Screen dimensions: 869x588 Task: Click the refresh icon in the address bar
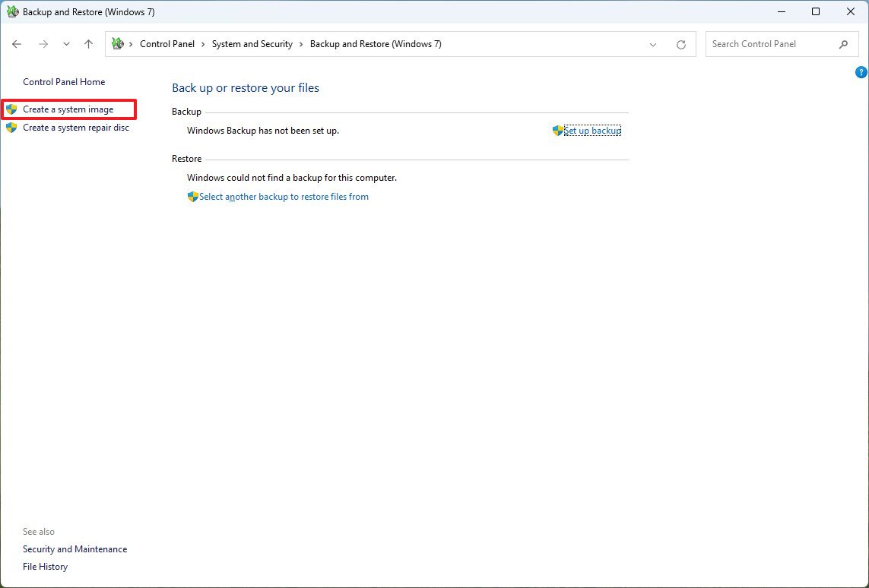tap(680, 44)
